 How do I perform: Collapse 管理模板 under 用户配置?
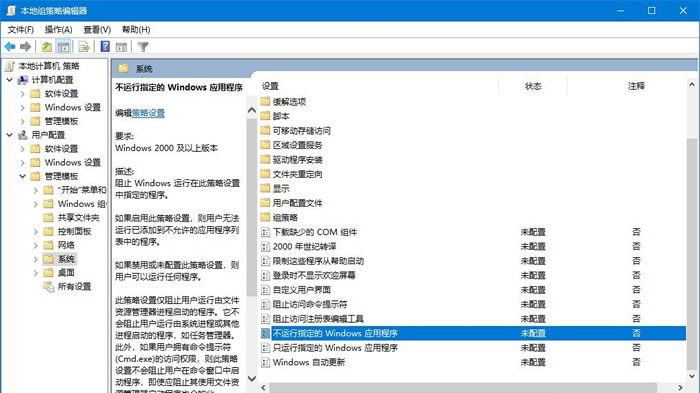tap(22, 176)
